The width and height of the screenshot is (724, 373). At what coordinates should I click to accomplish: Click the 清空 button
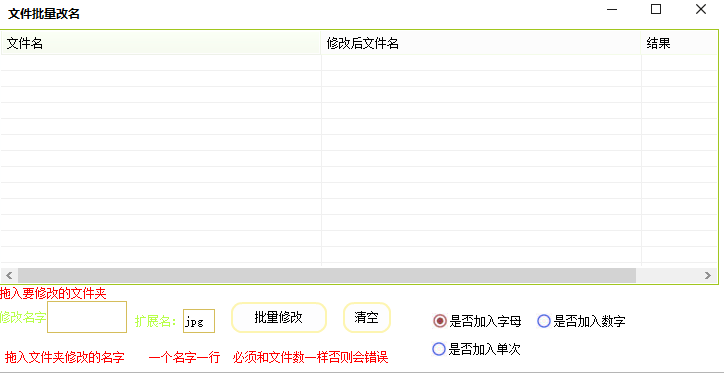click(x=367, y=318)
